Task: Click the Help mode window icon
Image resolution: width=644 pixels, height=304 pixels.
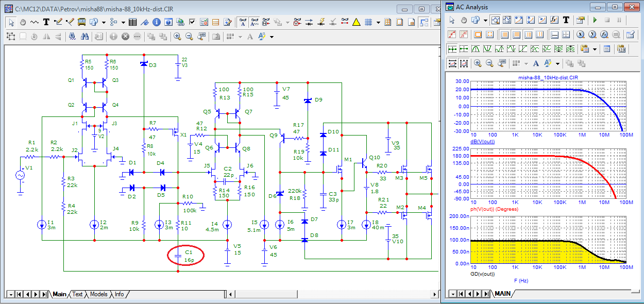Action: click(x=168, y=22)
